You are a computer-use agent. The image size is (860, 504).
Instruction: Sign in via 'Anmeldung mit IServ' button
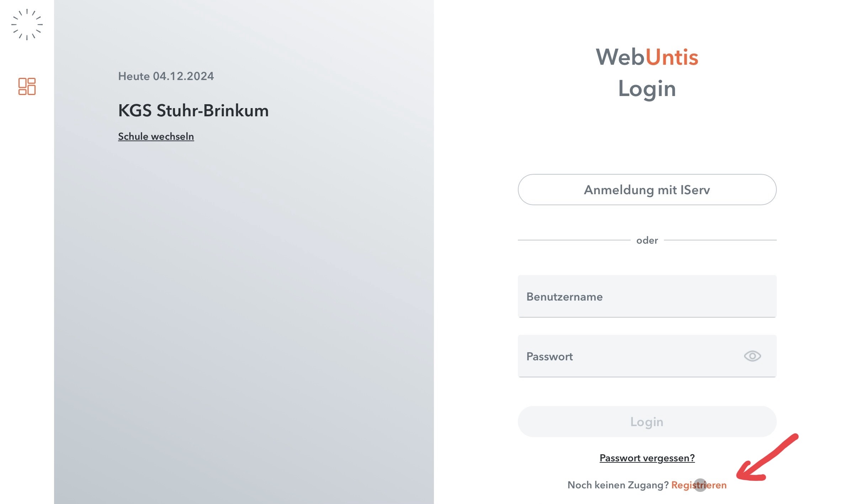pyautogui.click(x=647, y=190)
